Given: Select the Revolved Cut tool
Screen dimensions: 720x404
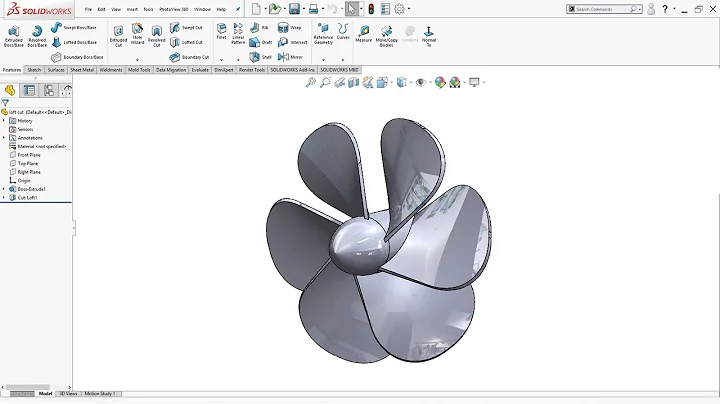Looking at the screenshot, I should (x=157, y=36).
